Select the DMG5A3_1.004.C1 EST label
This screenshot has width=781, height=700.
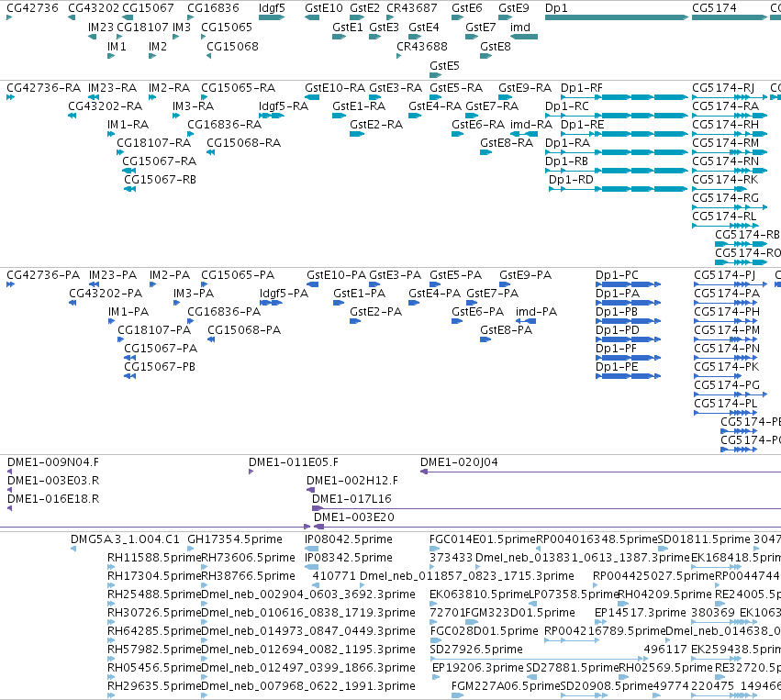[125, 539]
